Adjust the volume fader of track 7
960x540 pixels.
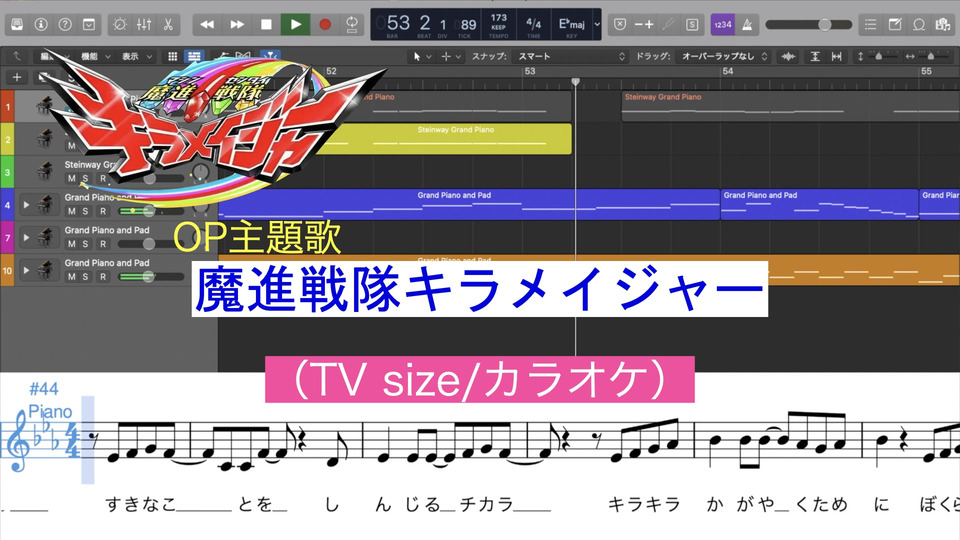[x=151, y=244]
